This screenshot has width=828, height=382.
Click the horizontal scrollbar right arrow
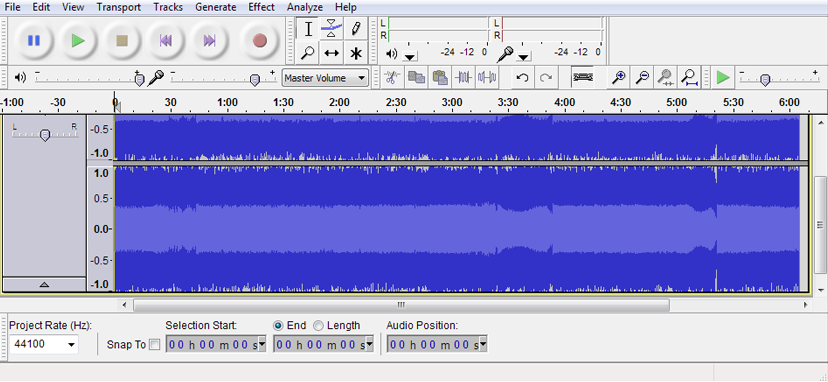coord(806,305)
